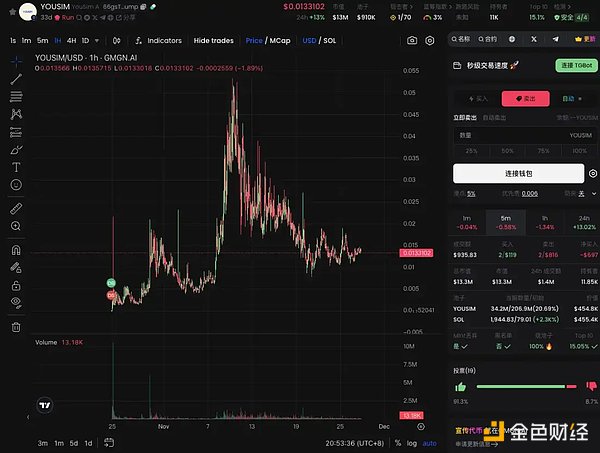
Task: Search token on X in search bar
Action: click(x=534, y=39)
